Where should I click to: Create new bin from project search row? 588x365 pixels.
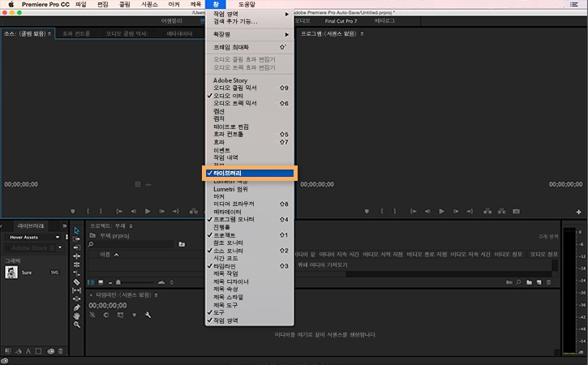pos(182,244)
